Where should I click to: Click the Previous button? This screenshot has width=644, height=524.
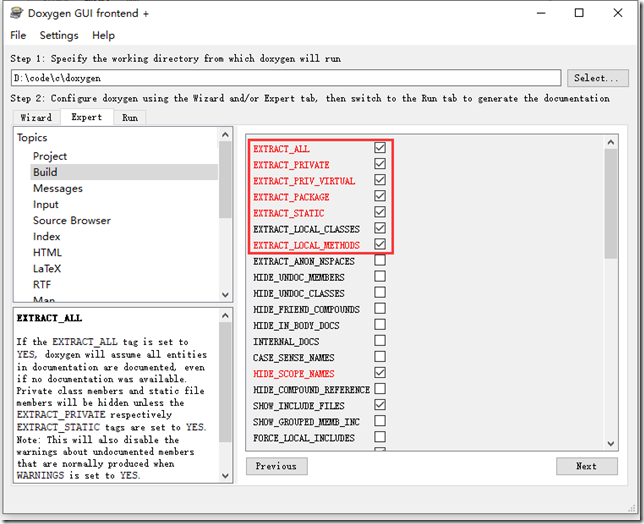276,466
